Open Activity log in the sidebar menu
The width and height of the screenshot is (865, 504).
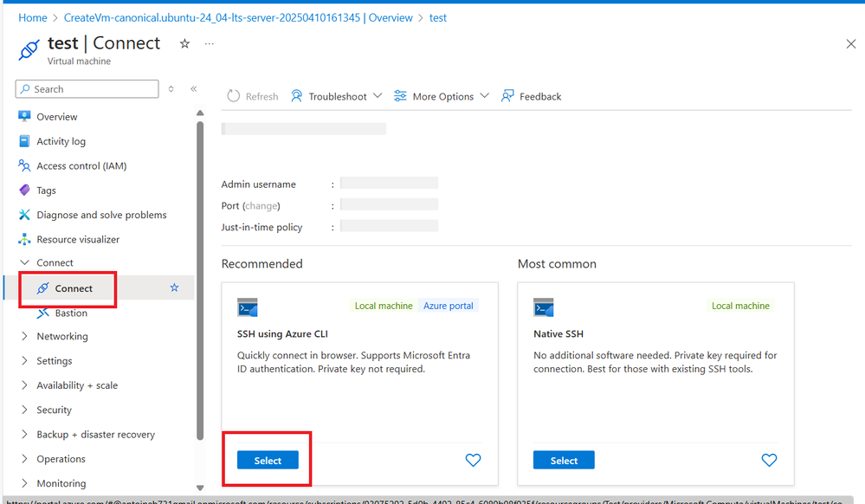click(x=61, y=141)
